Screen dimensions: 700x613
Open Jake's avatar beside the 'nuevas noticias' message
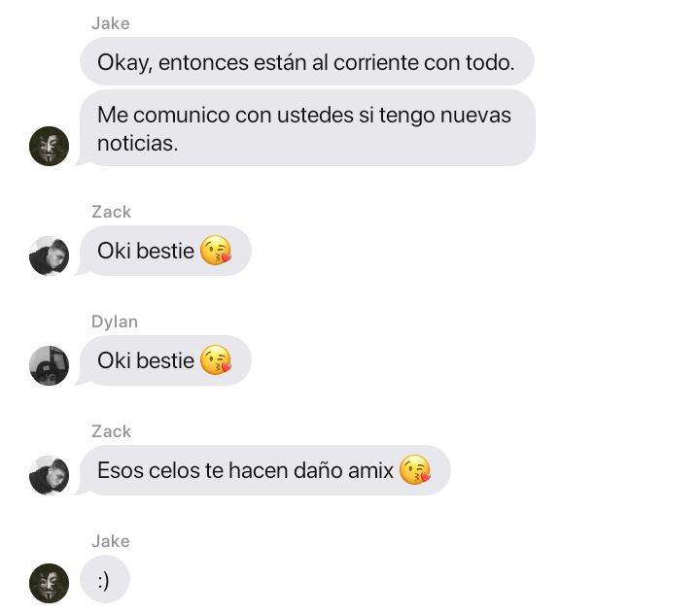tap(50, 146)
